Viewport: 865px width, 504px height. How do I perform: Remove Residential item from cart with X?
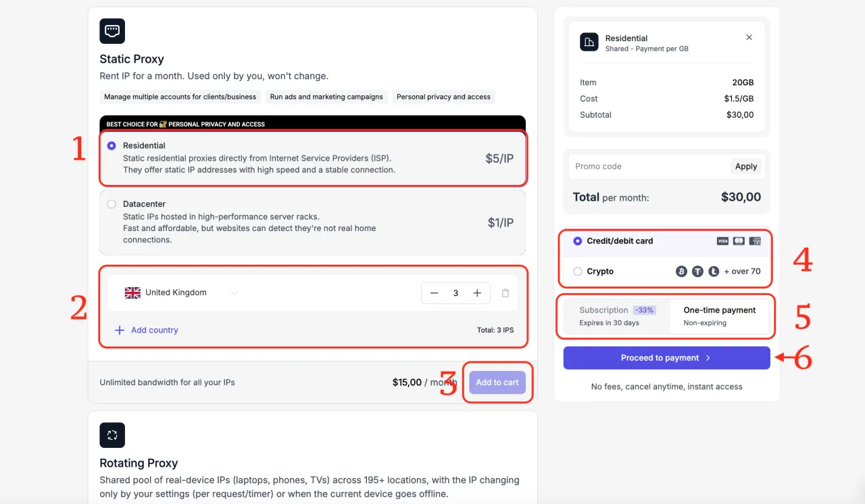click(749, 38)
